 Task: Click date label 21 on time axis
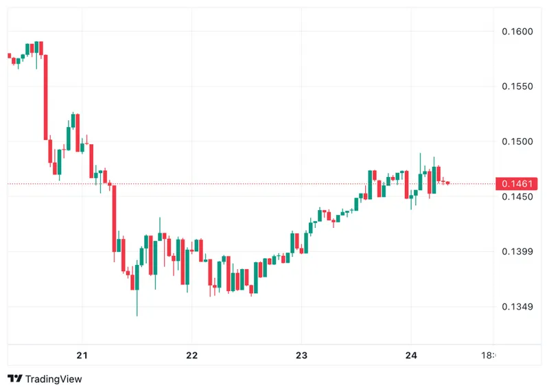(82, 355)
